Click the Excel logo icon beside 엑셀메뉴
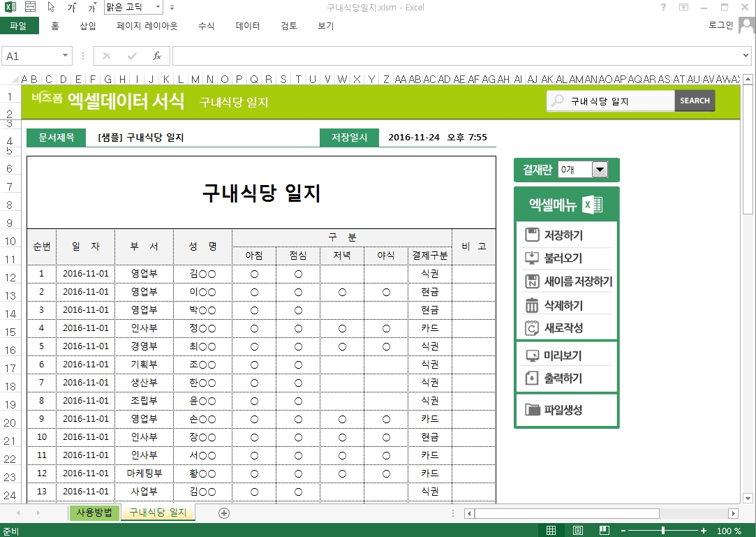The image size is (756, 537). click(592, 205)
